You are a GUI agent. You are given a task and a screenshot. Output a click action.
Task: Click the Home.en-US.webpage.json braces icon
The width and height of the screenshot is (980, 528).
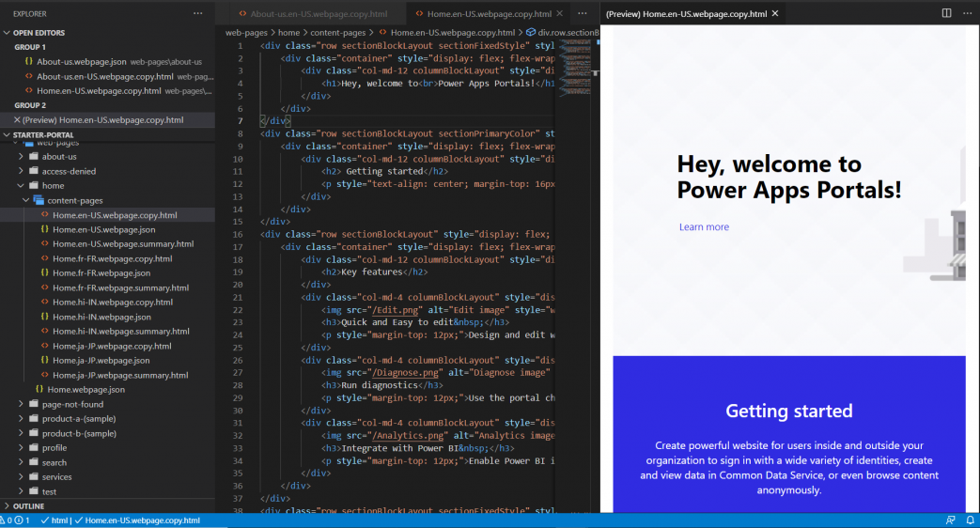[x=44, y=229]
